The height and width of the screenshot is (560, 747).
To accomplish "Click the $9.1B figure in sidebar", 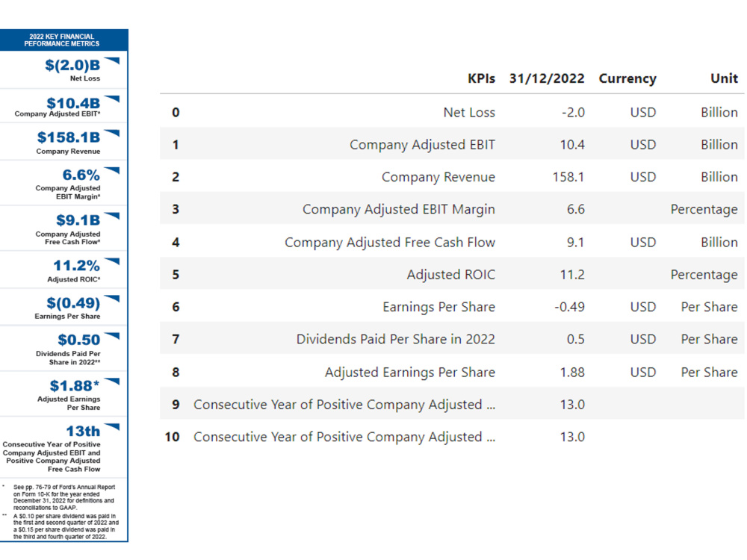I will pyautogui.click(x=78, y=220).
